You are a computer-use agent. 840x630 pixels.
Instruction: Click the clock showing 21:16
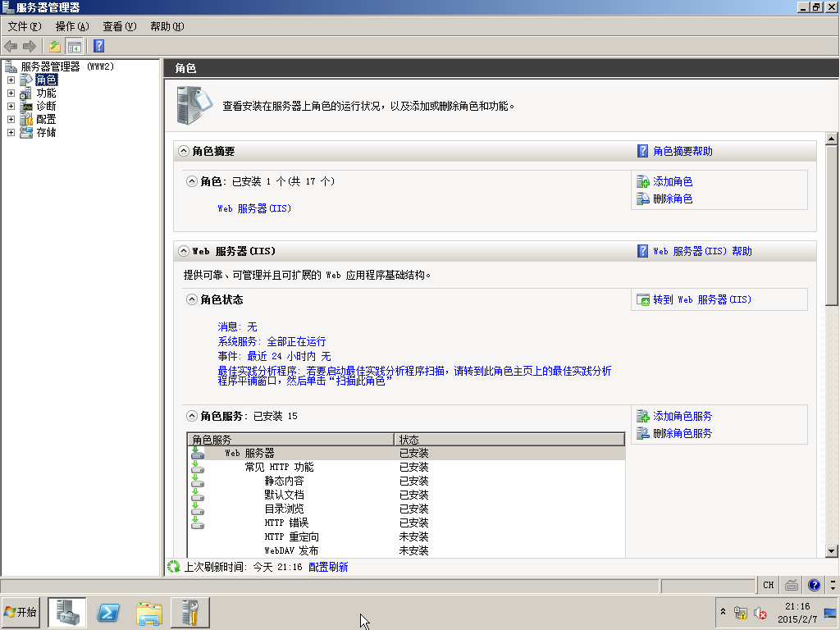[797, 606]
